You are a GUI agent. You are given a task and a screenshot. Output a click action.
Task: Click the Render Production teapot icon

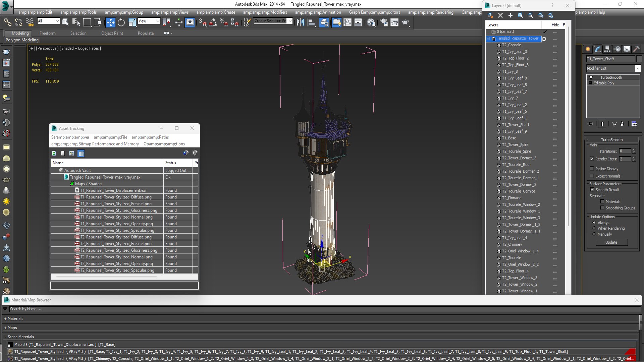click(x=405, y=22)
